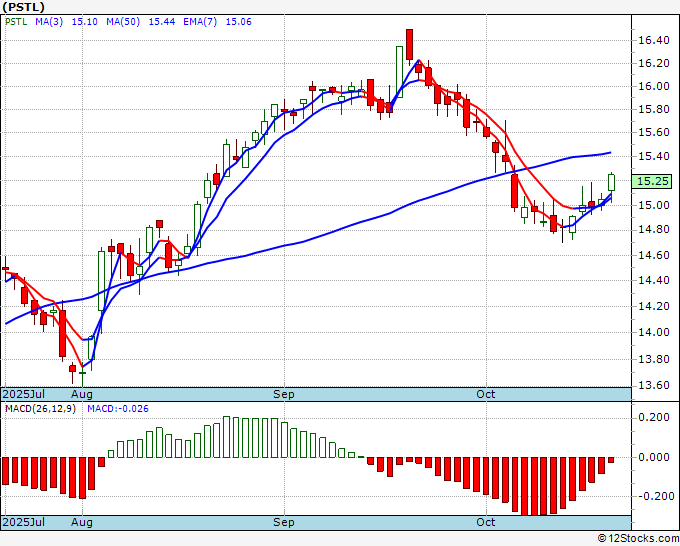This screenshot has height=546, width=680.
Task: Click the MA(50) value 15.44
Action: point(162,22)
